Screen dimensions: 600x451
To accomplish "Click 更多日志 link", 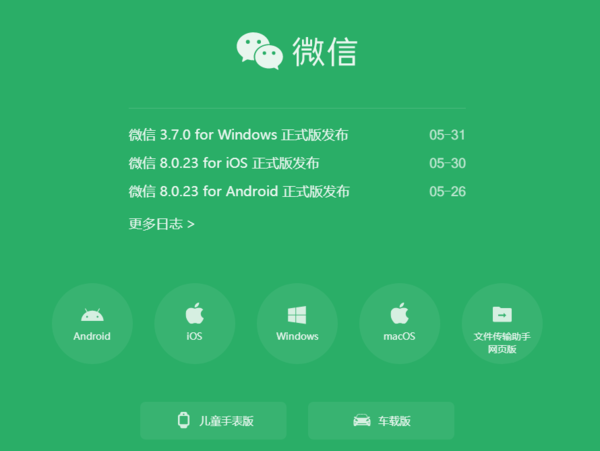I will coord(161,224).
